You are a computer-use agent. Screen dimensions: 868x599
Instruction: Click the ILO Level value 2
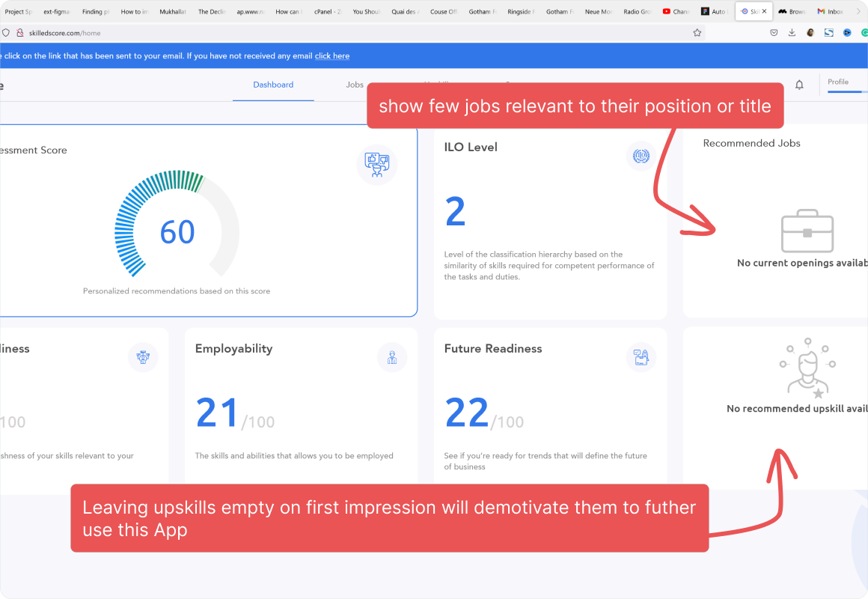click(x=455, y=212)
